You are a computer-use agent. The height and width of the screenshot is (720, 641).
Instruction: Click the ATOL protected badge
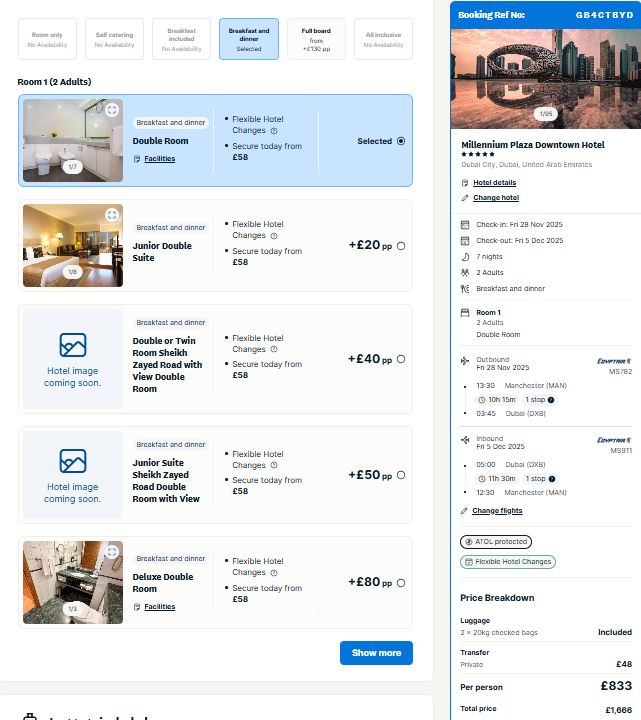click(x=496, y=542)
